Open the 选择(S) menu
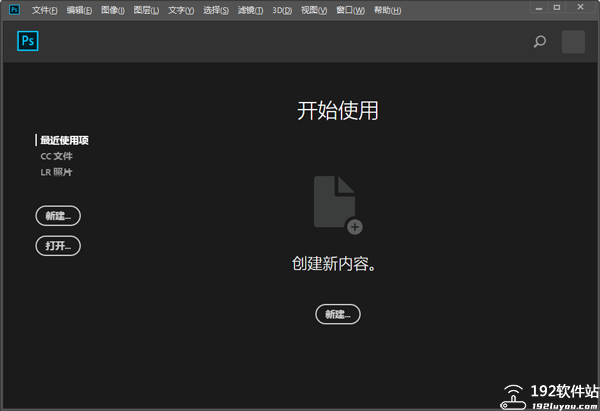600x411 pixels. pyautogui.click(x=215, y=10)
